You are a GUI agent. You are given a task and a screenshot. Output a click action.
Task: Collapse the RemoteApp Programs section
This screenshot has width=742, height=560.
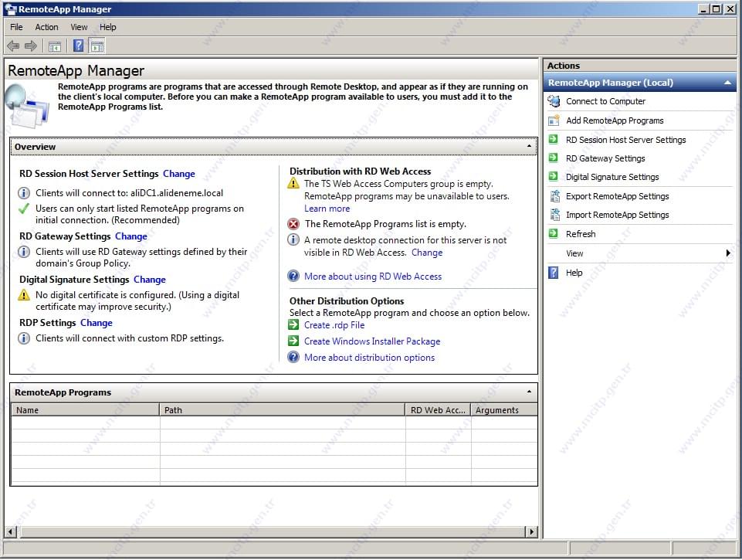(x=529, y=392)
